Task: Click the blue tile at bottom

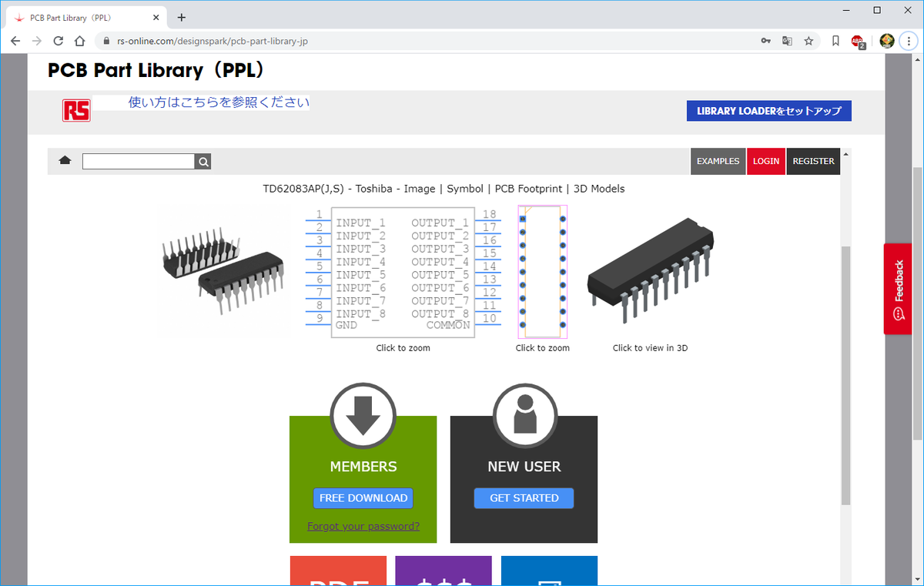Action: point(549,571)
